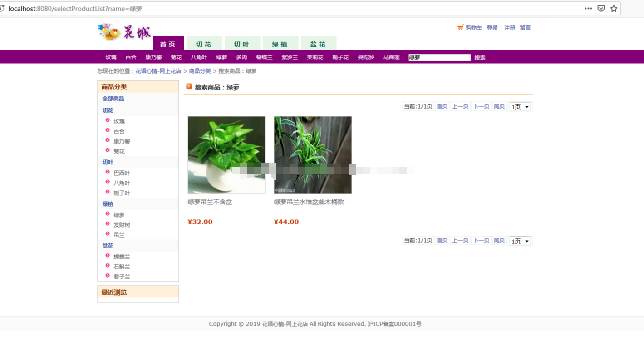This screenshot has width=644, height=337.
Task: Switch to the 首页 tab
Action: [168, 44]
